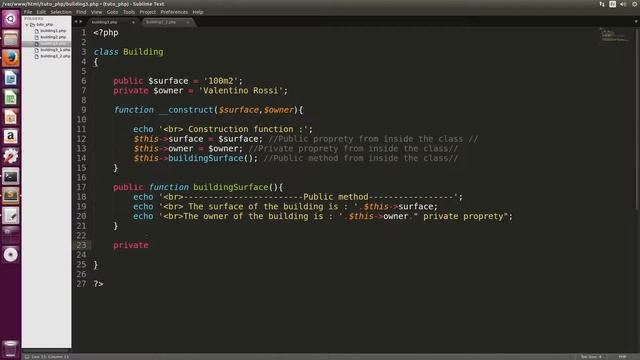
Task: Open LibreOffice Calc from the dock
Action: (x=11, y=98)
